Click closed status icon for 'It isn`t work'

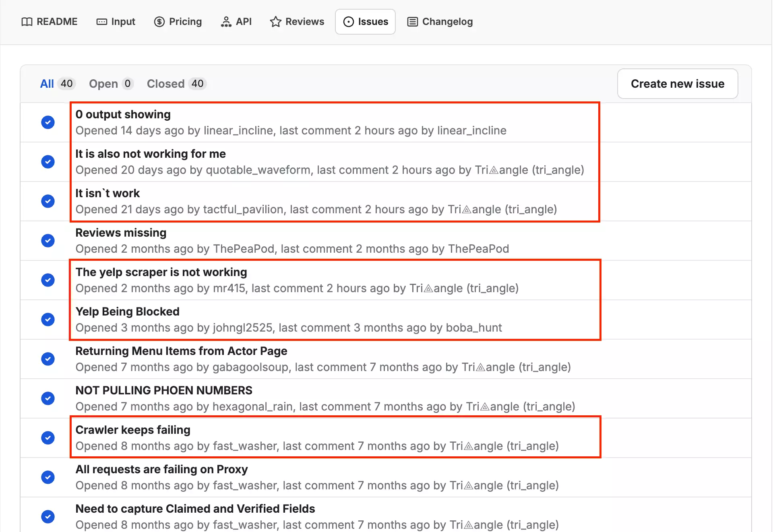click(x=48, y=201)
